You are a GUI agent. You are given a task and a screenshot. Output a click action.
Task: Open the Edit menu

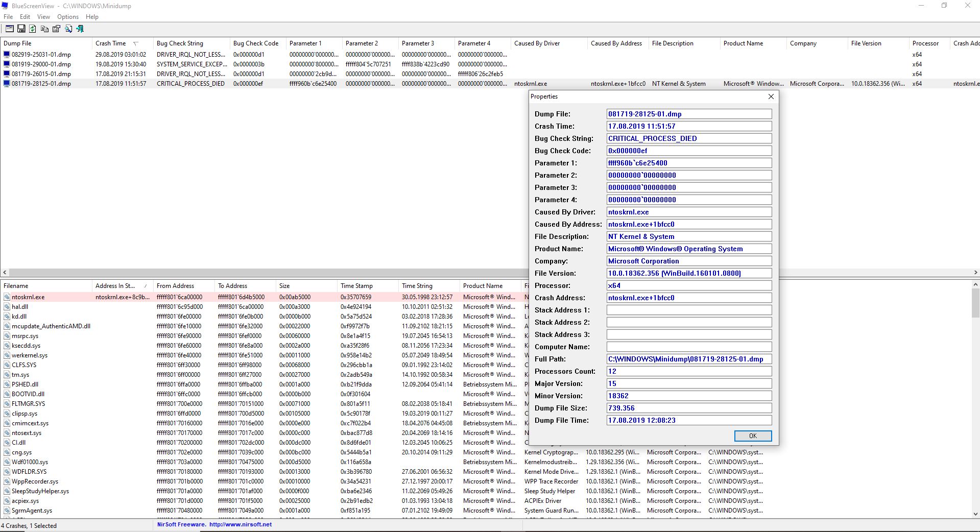coord(25,17)
